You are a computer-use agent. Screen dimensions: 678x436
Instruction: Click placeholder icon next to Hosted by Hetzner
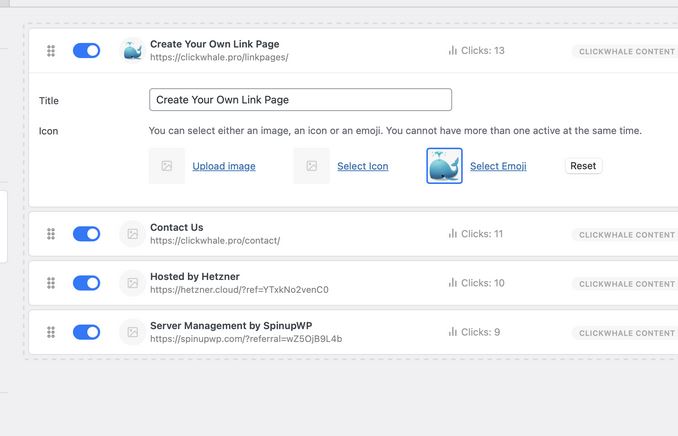point(132,283)
